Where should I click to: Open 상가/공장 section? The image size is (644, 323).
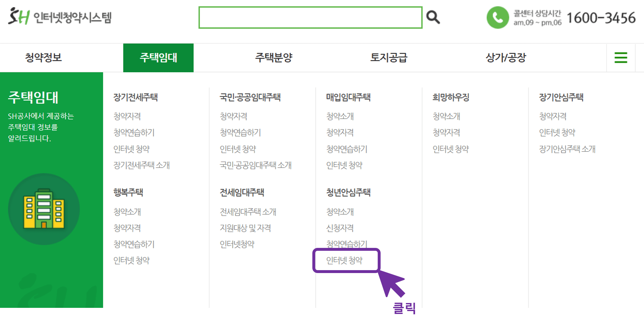click(506, 58)
